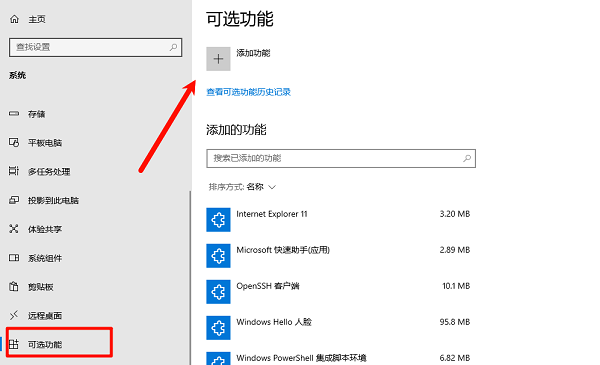Expand the 排序方式: 名称 dropdown
The width and height of the screenshot is (600, 365).
click(x=242, y=187)
